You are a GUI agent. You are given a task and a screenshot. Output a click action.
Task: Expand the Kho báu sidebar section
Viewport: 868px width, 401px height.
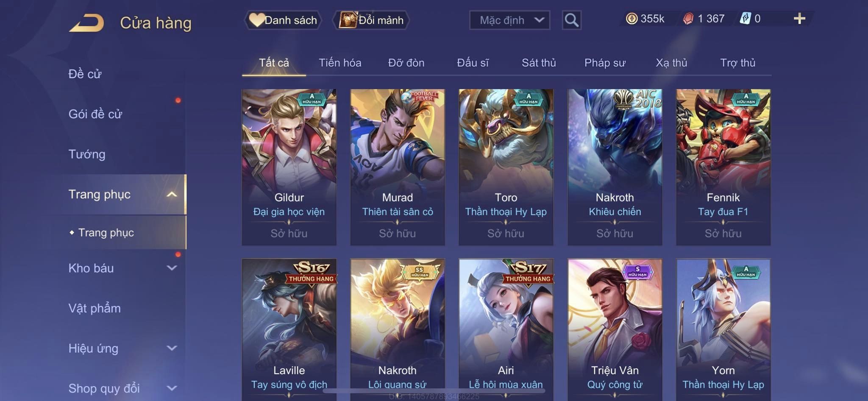pos(172,268)
